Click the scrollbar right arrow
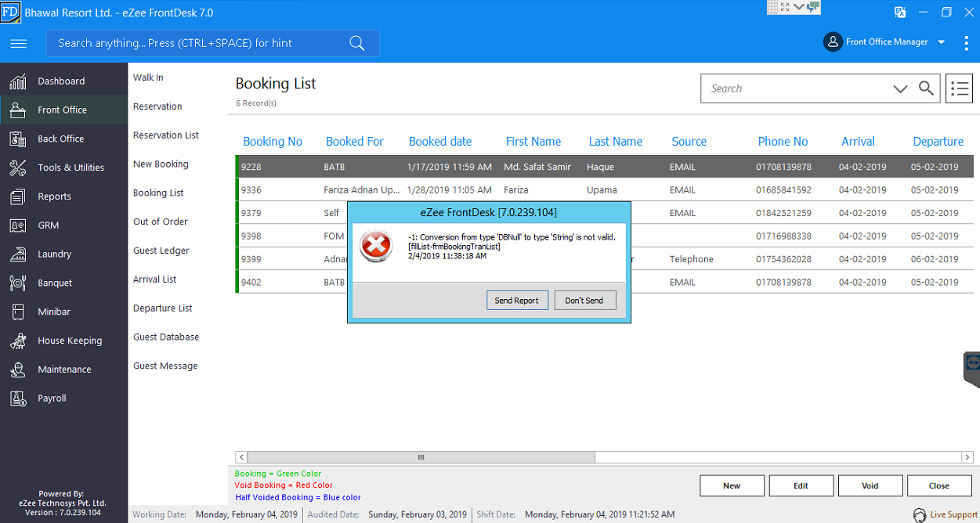This screenshot has height=523, width=980. coord(967,457)
